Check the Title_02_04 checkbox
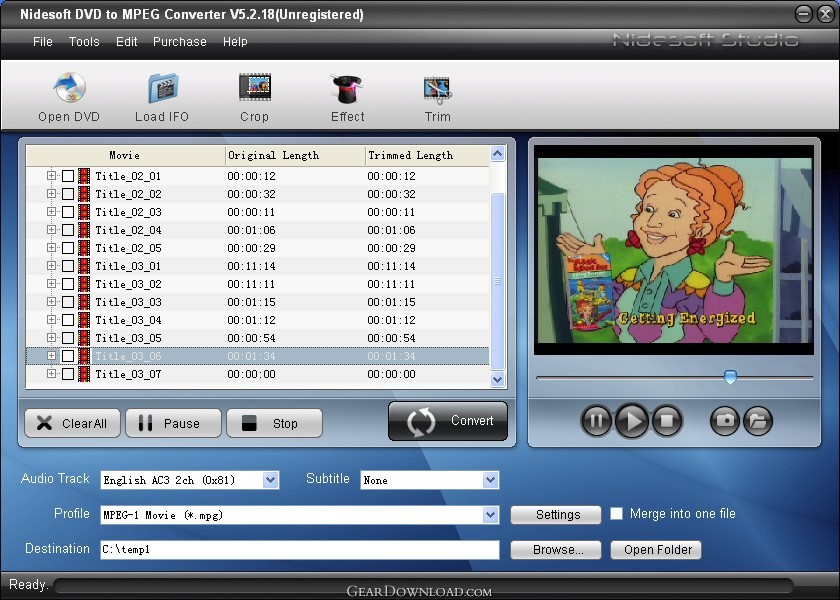Image resolution: width=840 pixels, height=600 pixels. coord(68,230)
